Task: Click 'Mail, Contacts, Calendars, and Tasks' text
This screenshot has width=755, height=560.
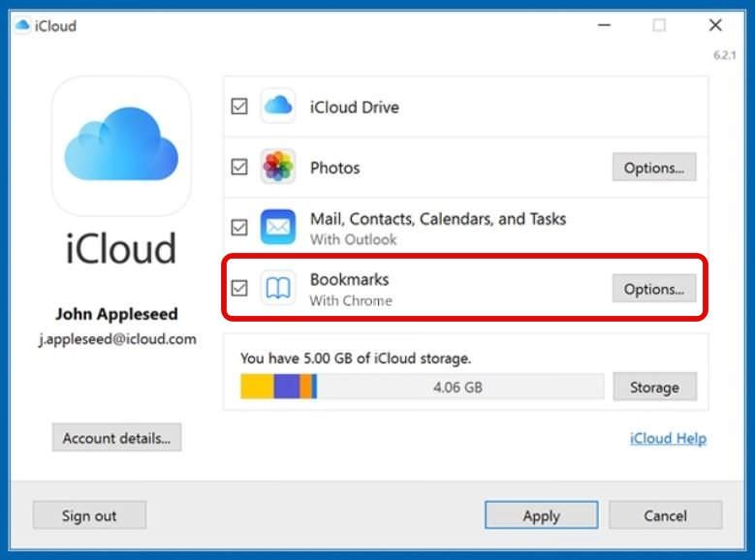Action: click(x=438, y=219)
